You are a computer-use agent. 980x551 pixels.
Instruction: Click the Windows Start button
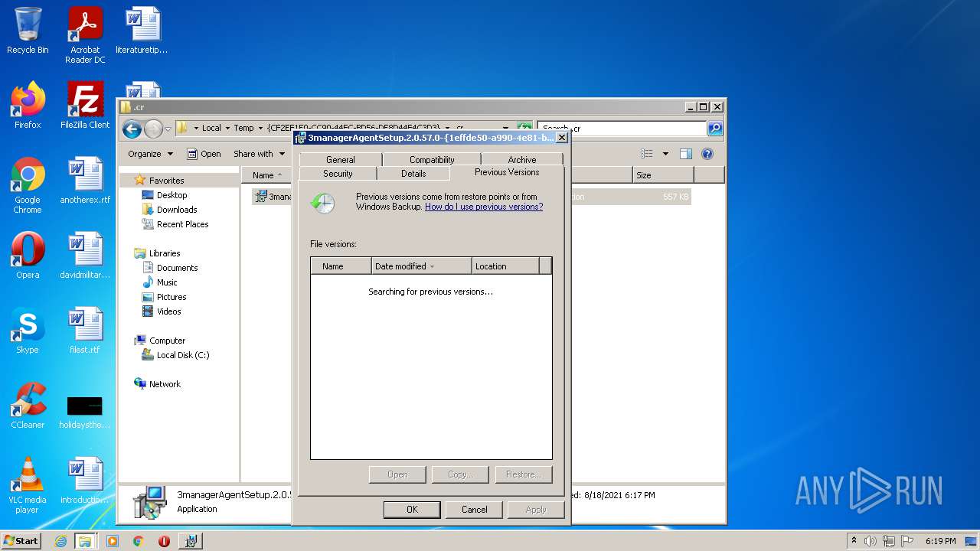tap(21, 541)
